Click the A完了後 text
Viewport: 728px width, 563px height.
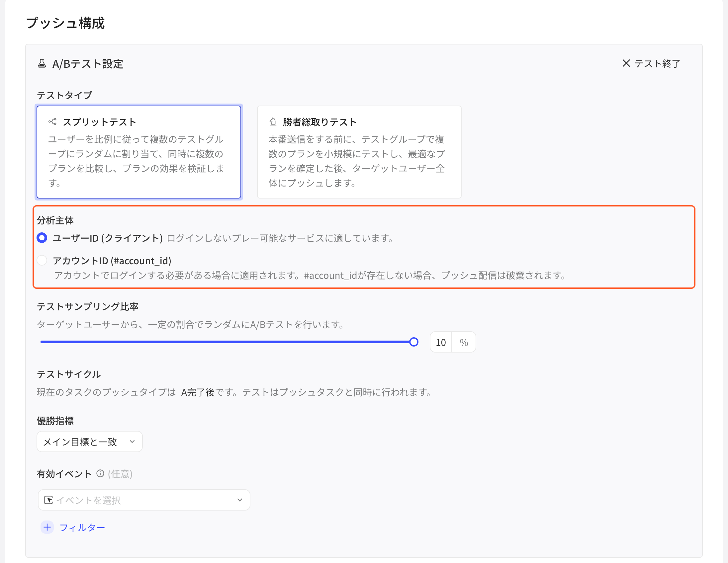[x=198, y=392]
